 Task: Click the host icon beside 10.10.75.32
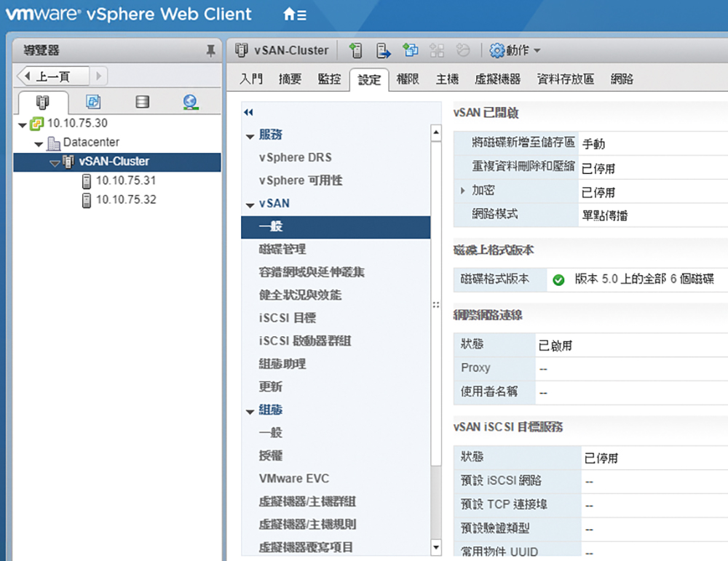click(87, 200)
